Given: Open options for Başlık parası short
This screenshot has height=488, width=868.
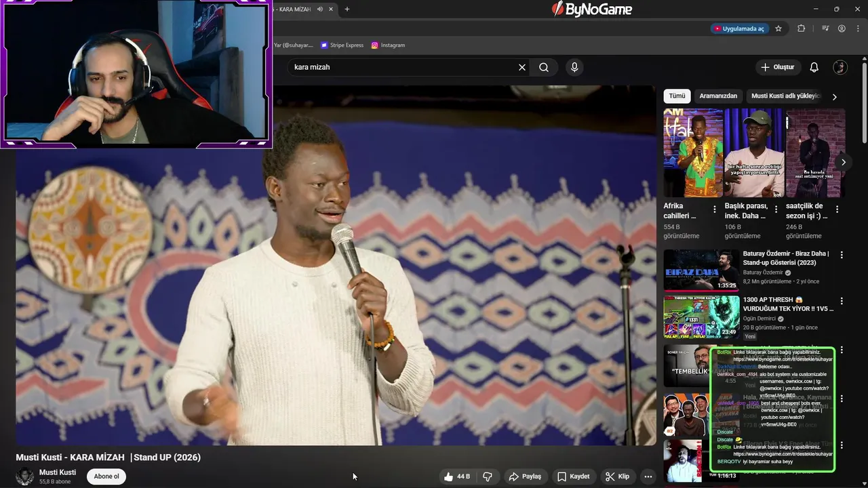Looking at the screenshot, I should click(776, 209).
